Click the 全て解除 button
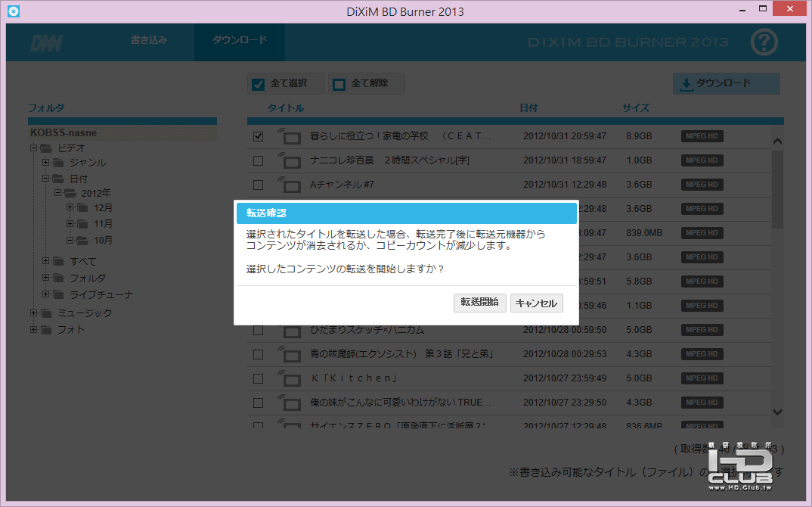 tap(367, 83)
